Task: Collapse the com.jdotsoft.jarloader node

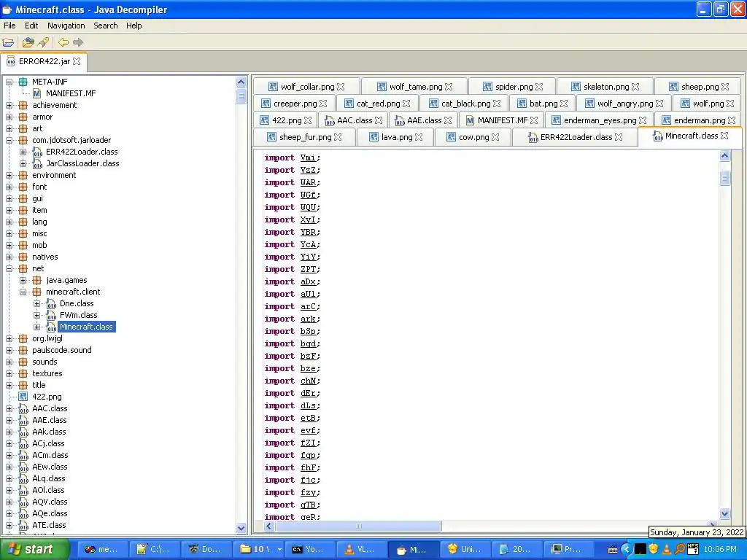Action: [9, 140]
